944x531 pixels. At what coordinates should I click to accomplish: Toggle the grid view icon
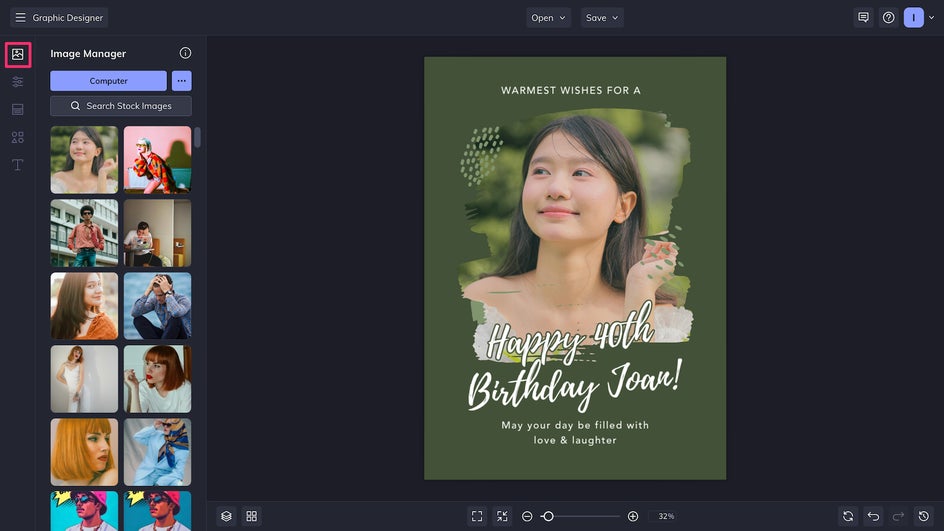click(x=252, y=516)
